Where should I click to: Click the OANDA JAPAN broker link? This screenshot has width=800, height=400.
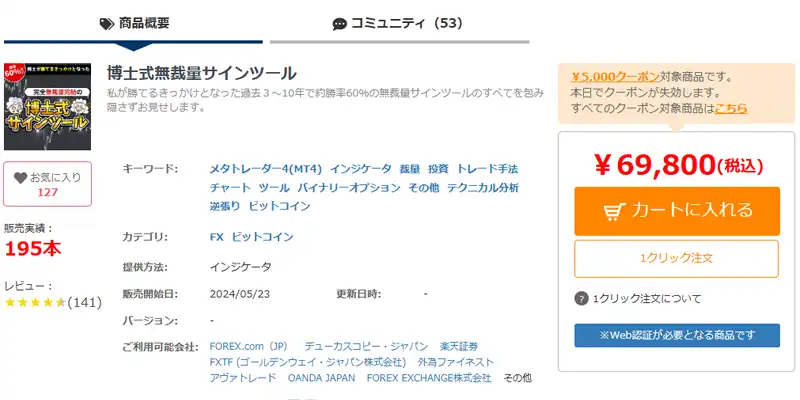321,378
